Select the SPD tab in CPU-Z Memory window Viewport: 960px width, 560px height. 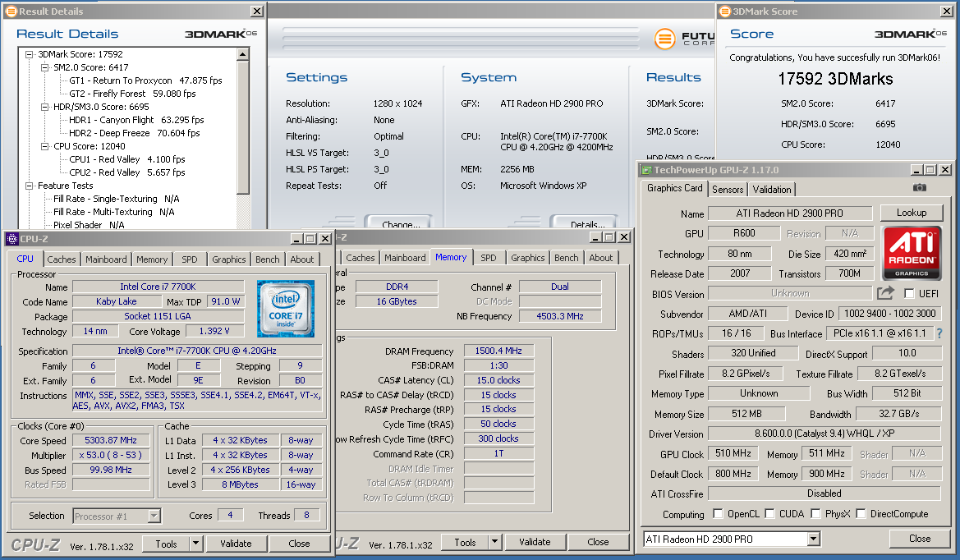[489, 258]
